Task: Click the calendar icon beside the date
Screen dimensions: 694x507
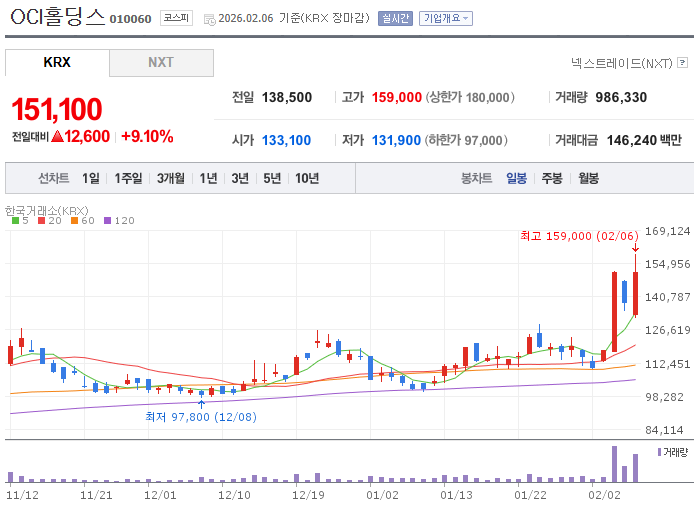Action: 209,19
